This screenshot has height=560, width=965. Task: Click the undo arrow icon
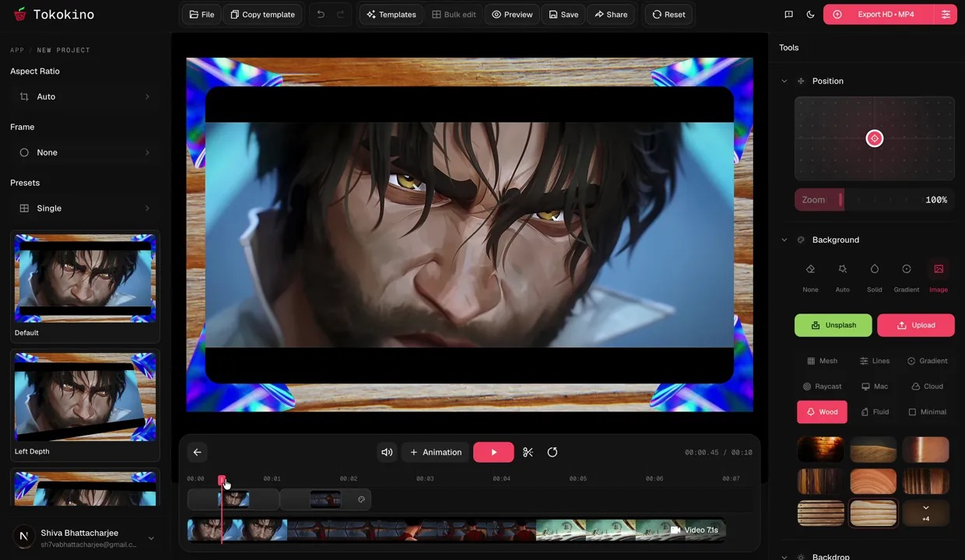coord(321,14)
